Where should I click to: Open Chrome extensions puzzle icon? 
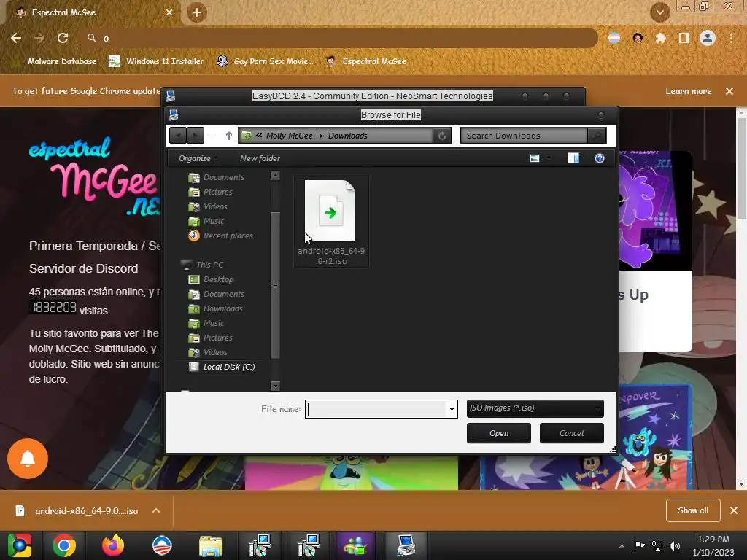click(660, 38)
